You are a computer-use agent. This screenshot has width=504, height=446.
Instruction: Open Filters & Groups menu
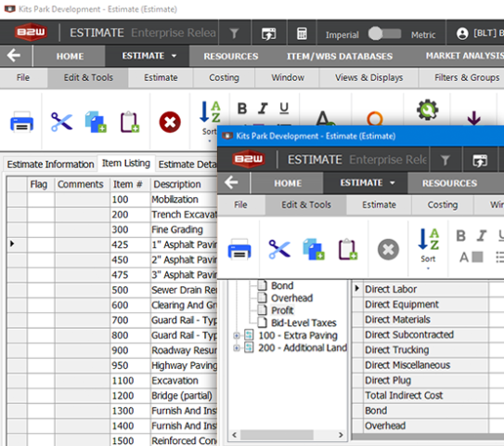pyautogui.click(x=467, y=77)
